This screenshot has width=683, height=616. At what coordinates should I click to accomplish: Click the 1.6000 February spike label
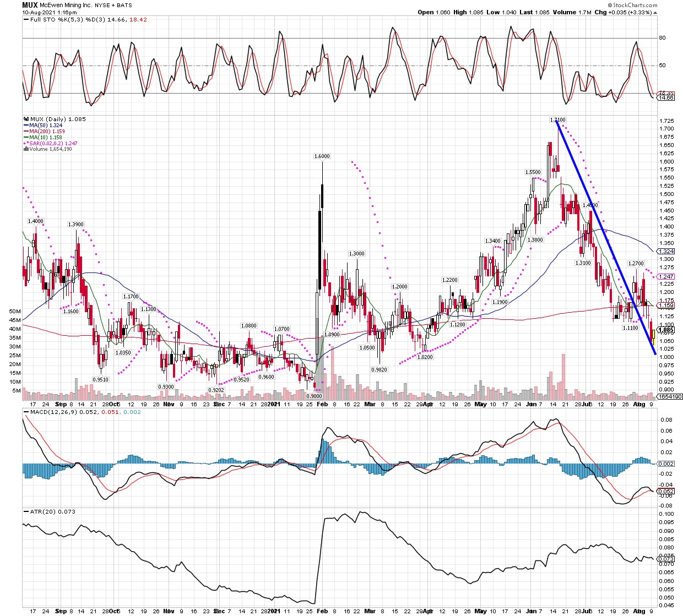pos(322,156)
